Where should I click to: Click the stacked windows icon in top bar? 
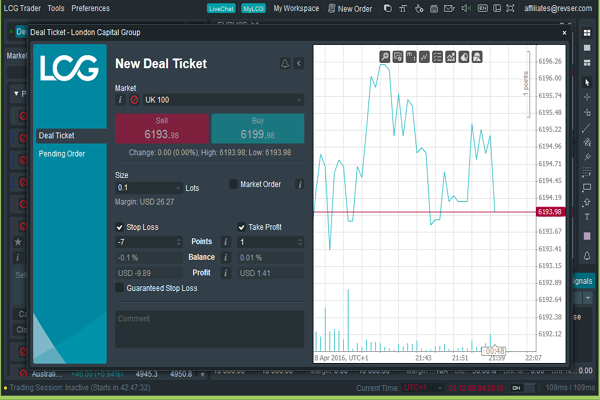tap(388, 8)
